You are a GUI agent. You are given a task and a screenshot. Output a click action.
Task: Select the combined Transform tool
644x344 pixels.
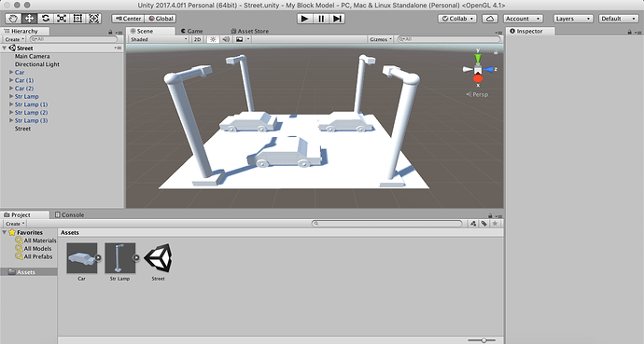pos(93,19)
